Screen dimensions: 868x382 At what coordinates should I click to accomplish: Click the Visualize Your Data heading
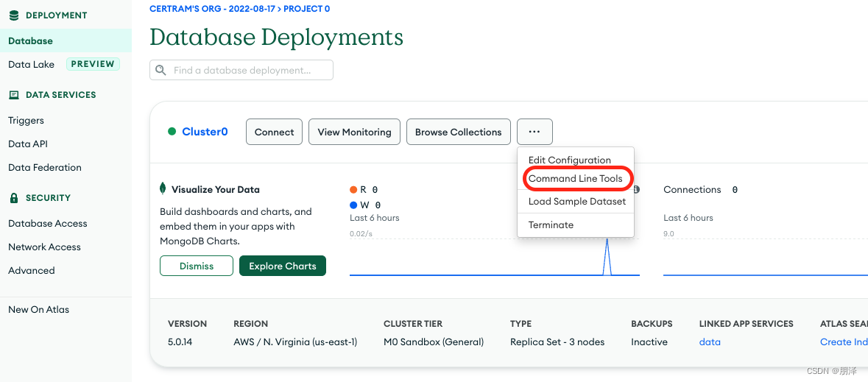[x=215, y=189]
